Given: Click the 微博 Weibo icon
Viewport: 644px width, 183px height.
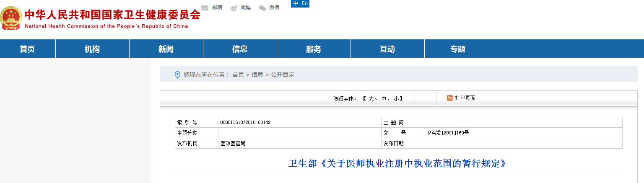Looking at the screenshot, I should [x=234, y=8].
